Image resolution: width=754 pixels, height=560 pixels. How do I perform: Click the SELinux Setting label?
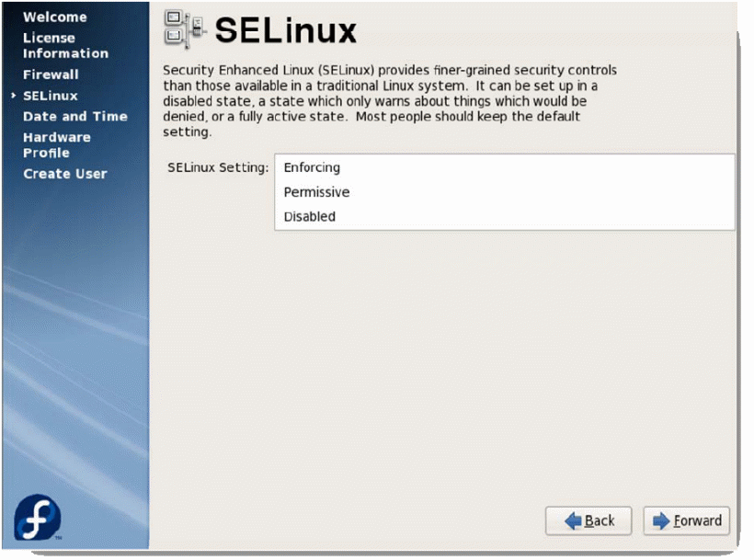pyautogui.click(x=217, y=168)
